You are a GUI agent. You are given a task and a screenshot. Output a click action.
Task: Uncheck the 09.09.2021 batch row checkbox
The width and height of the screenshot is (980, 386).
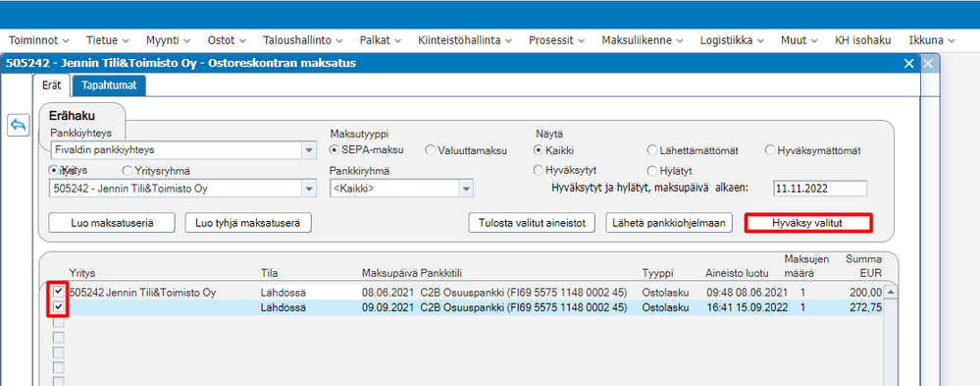click(x=59, y=307)
